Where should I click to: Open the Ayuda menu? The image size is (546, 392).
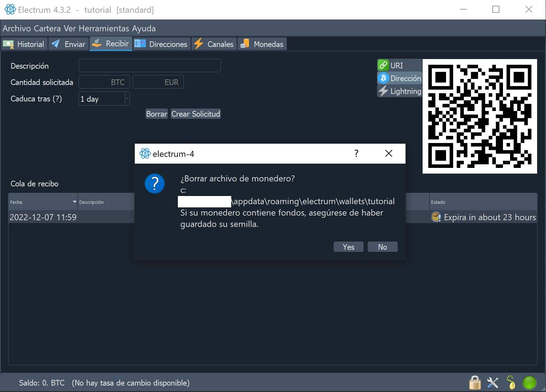coord(144,28)
